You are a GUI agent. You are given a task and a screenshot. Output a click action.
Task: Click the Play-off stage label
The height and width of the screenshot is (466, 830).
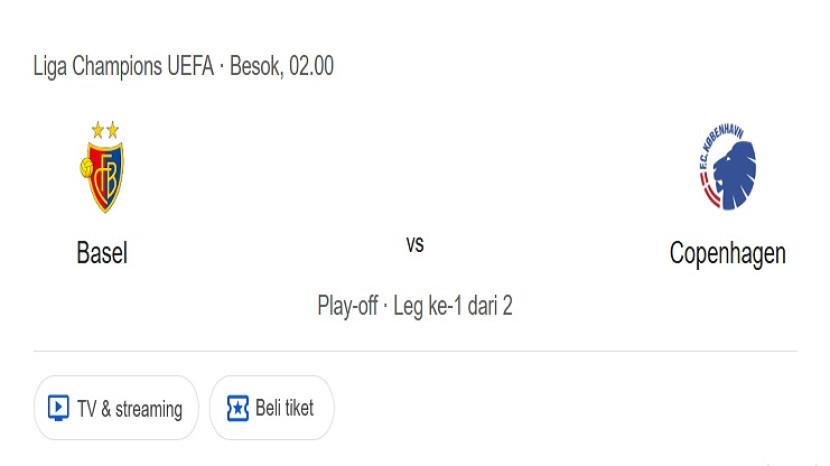click(347, 306)
